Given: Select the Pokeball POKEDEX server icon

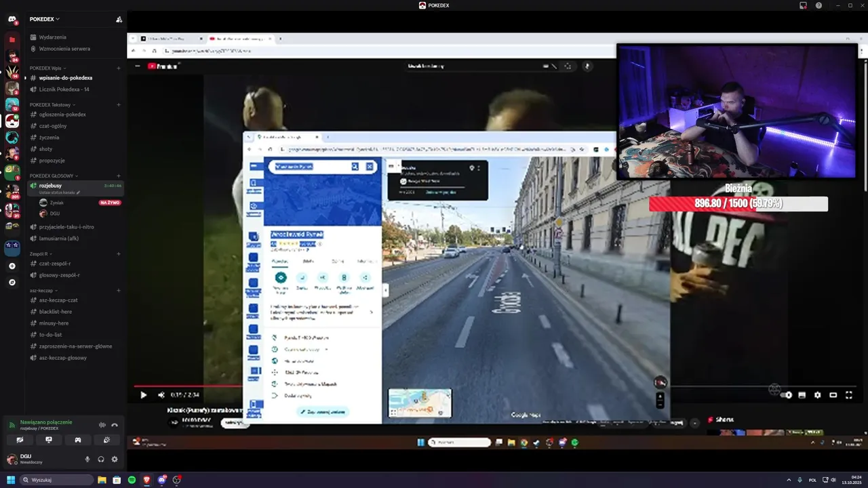Looking at the screenshot, I should pyautogui.click(x=12, y=121).
